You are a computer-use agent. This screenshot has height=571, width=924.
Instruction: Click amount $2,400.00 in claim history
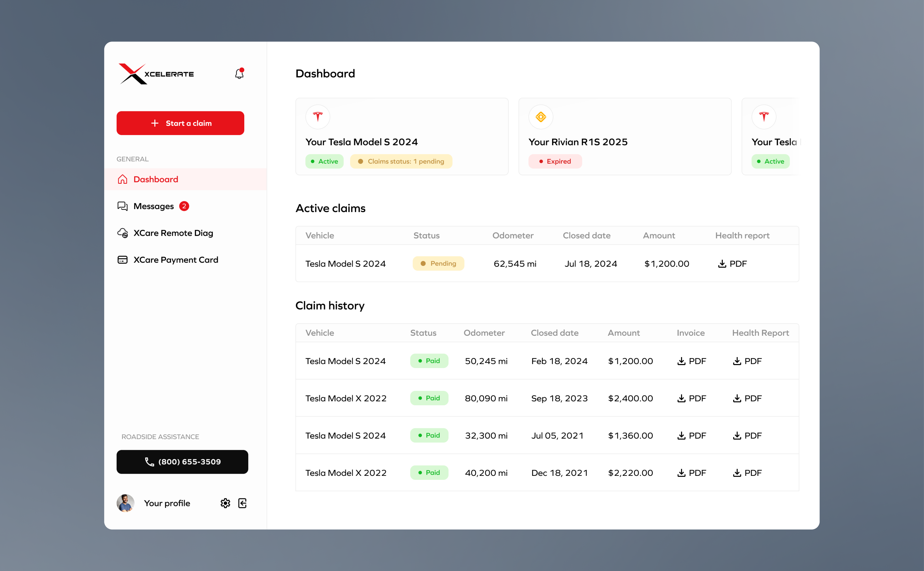[x=631, y=398]
